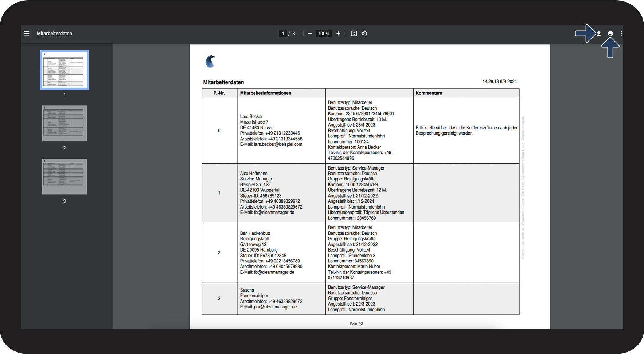Toggle the sidebar with the hamburger menu icon

point(27,34)
